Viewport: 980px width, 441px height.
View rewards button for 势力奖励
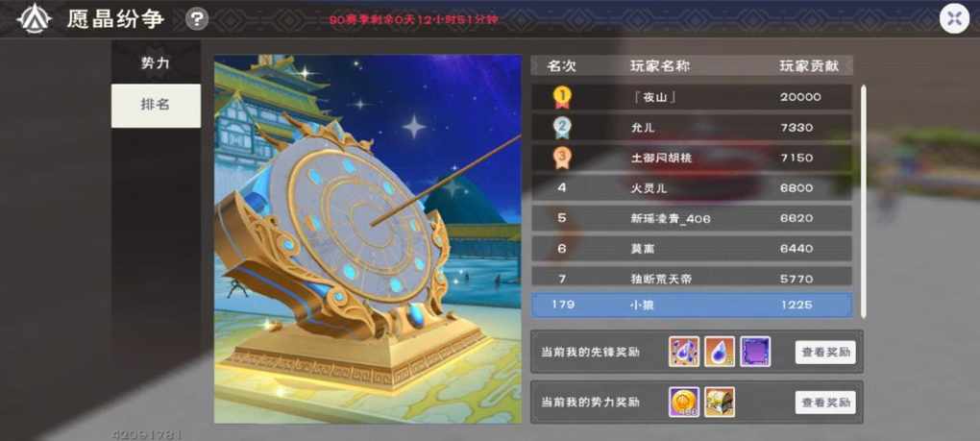pos(825,403)
